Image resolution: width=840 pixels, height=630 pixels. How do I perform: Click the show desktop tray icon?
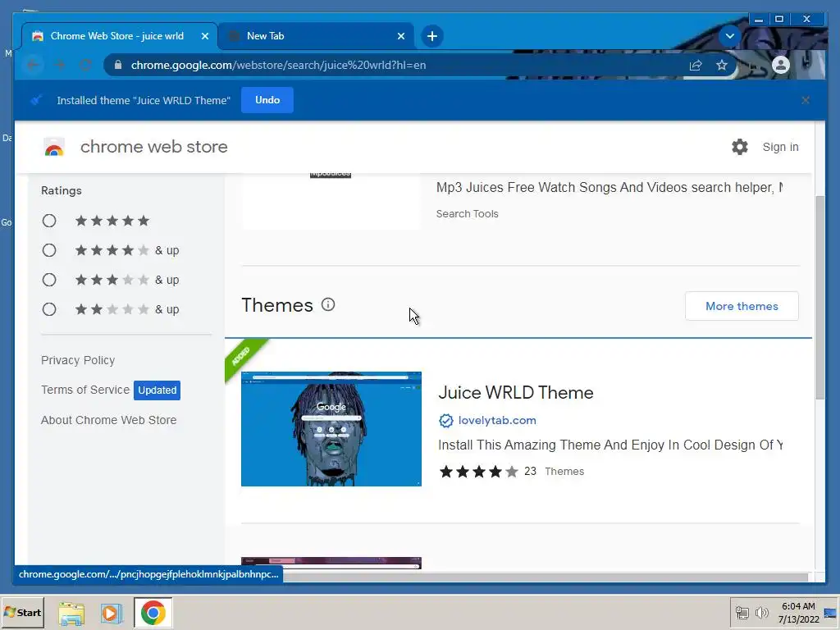831,612
